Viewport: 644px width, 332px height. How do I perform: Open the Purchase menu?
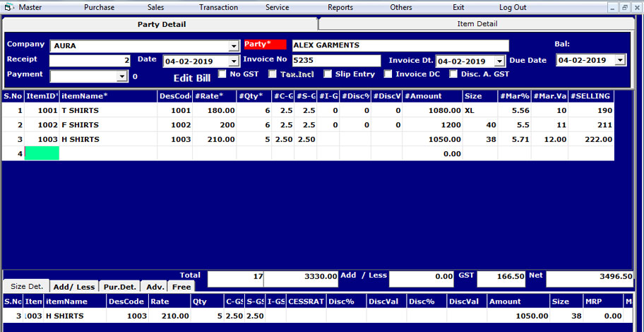100,7
